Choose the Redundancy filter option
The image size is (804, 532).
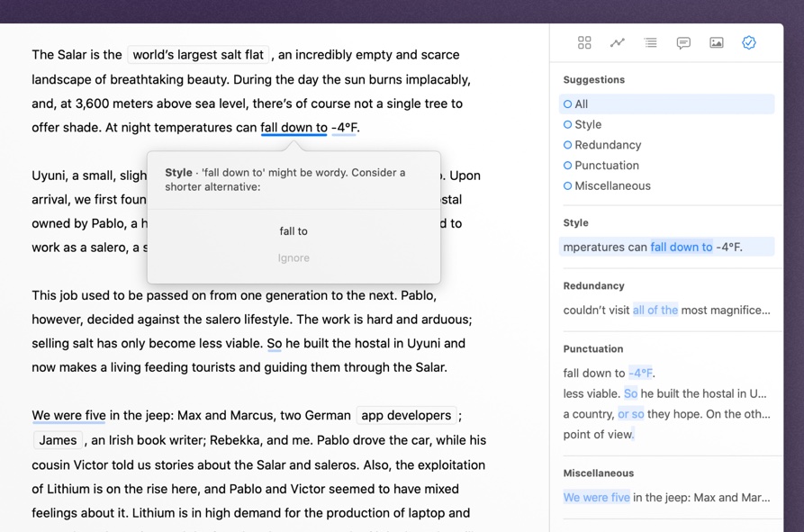pyautogui.click(x=607, y=145)
